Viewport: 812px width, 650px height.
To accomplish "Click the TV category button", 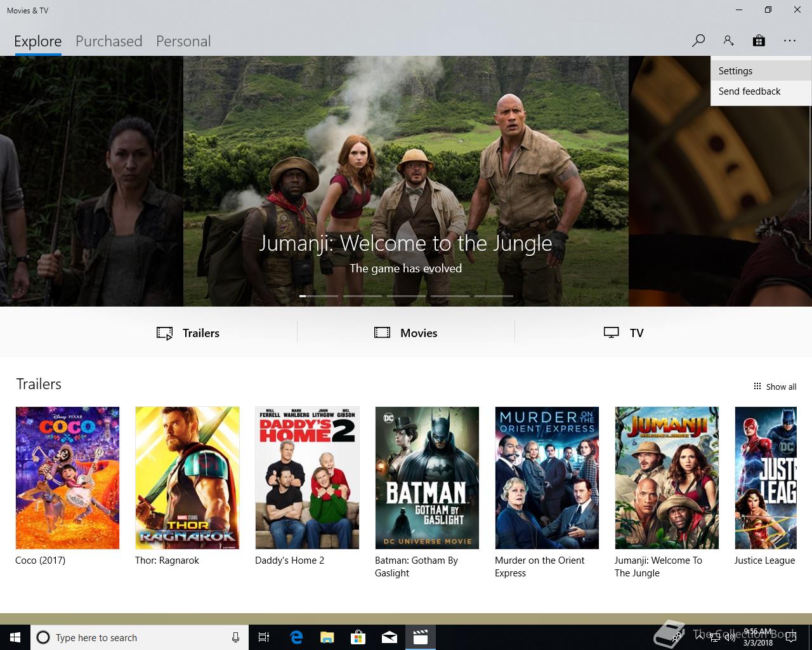I will (x=624, y=333).
